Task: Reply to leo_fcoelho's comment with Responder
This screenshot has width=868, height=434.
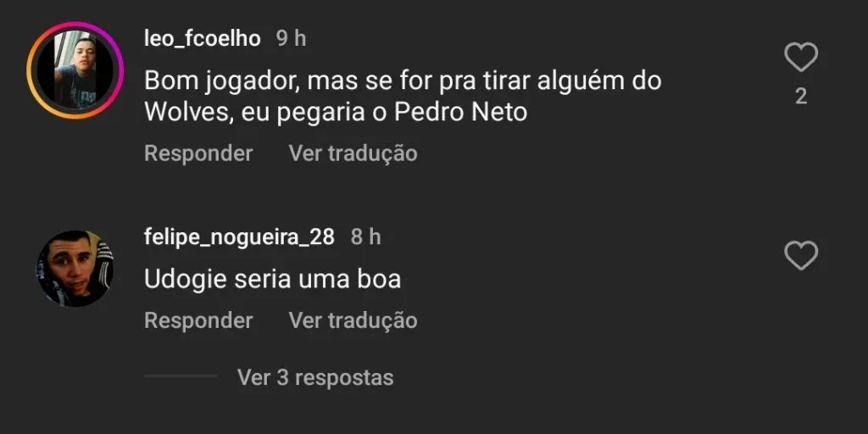Action: (198, 153)
